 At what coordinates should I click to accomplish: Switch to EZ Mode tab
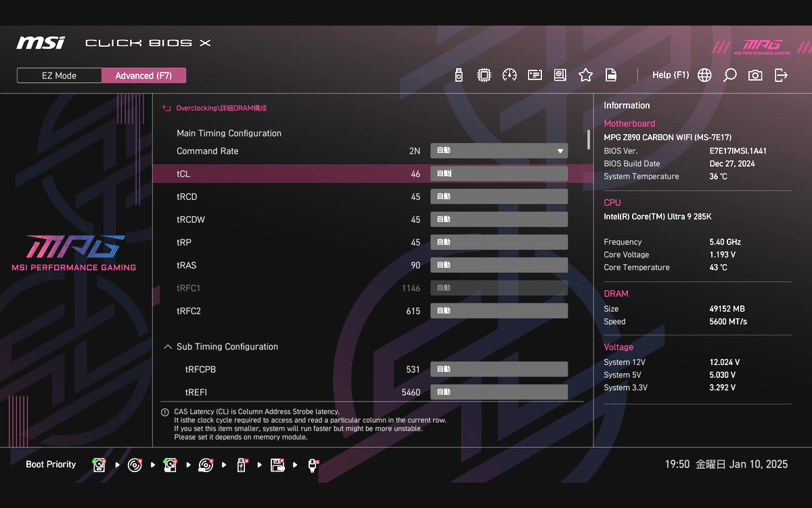click(60, 76)
